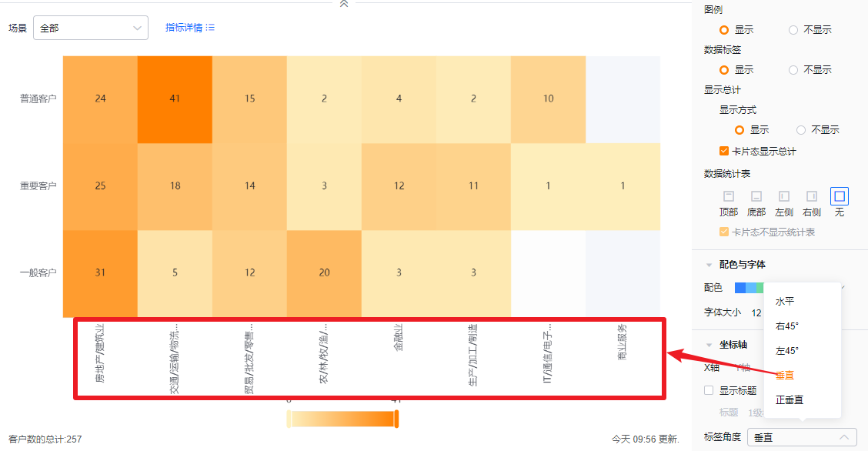
Task: Collapse the top panel with double chevron
Action: click(x=344, y=5)
